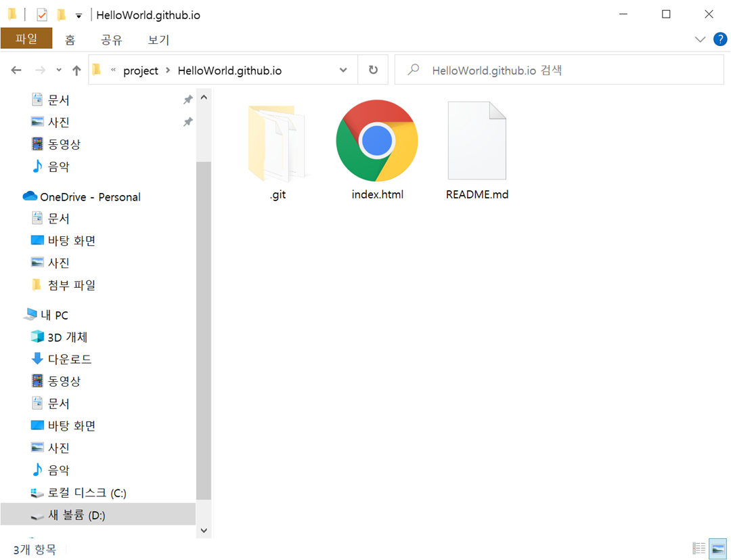Open 동영상 under 내 PC
The height and width of the screenshot is (560, 731).
pyautogui.click(x=64, y=381)
